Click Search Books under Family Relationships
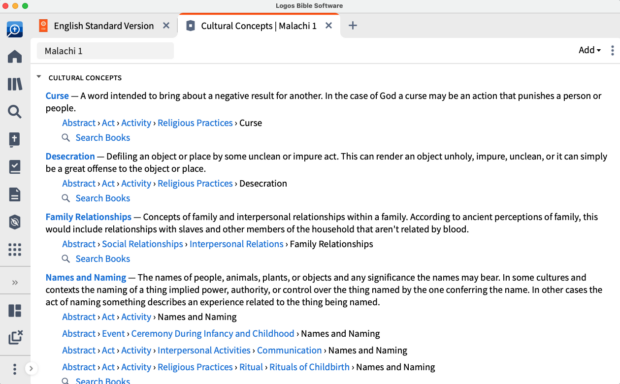 pos(103,259)
